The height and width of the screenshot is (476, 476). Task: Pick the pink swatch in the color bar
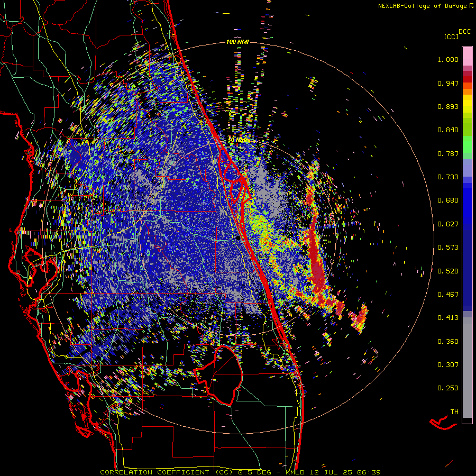[x=467, y=56]
